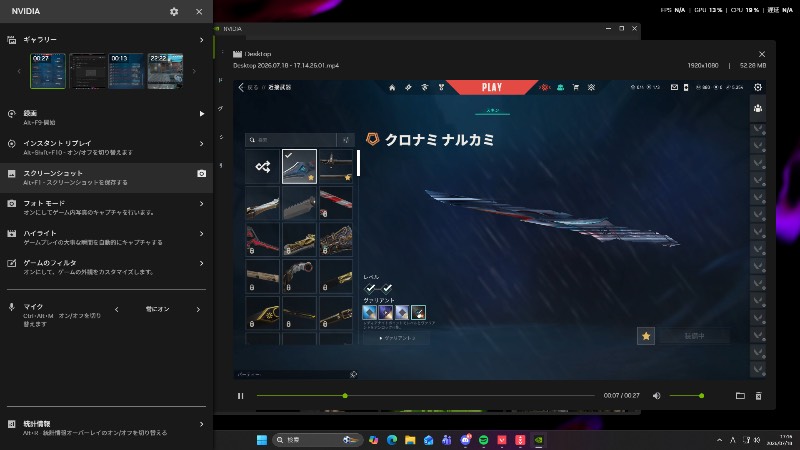Viewport: 800px width, 450px height.
Task: Mute the video with speaker icon
Action: tap(657, 396)
